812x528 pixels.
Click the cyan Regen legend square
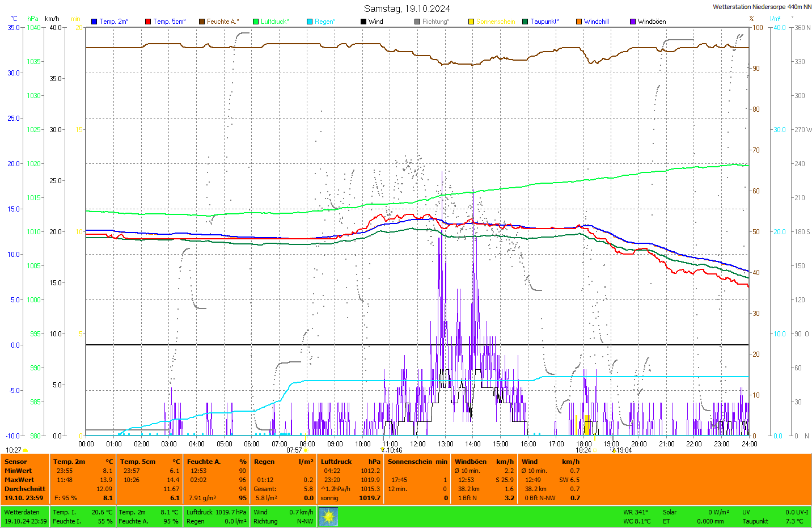pyautogui.click(x=310, y=22)
